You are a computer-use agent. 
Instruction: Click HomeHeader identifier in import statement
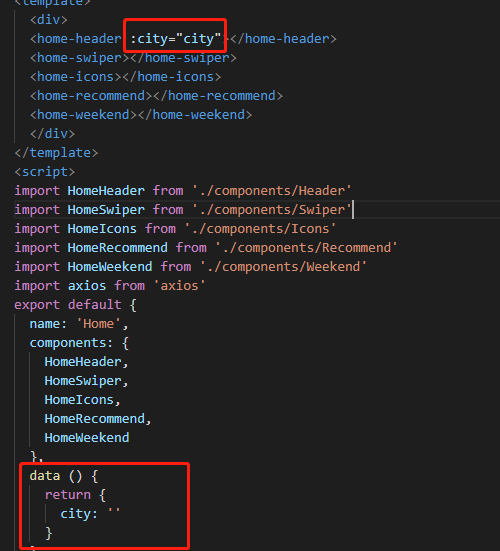click(106, 190)
